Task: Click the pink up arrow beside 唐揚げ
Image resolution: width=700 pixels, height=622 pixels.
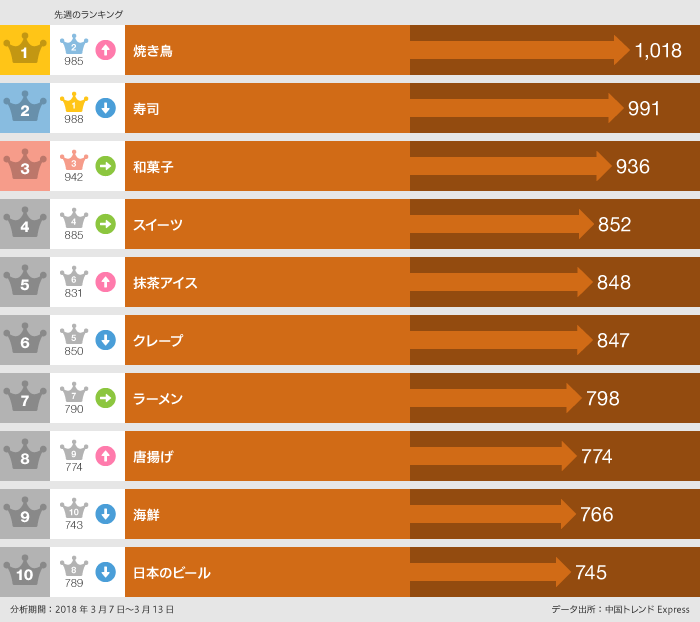Action: (105, 456)
